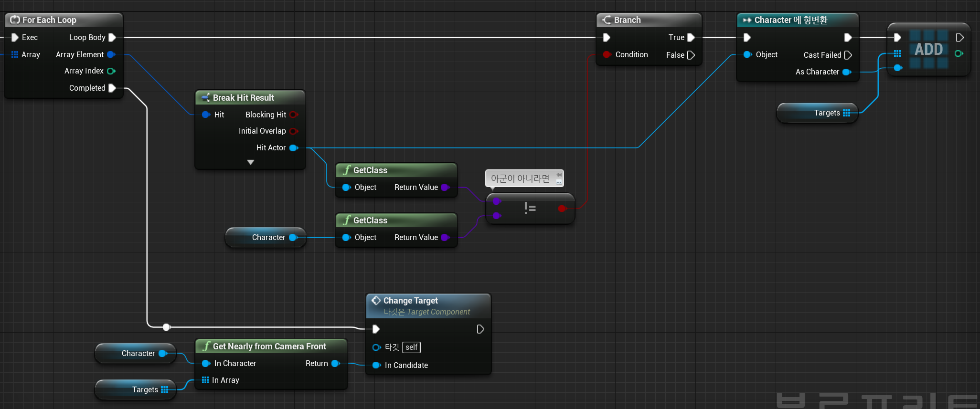Click the For Each Loop Exec input pin
The height and width of the screenshot is (409, 980).
click(15, 37)
